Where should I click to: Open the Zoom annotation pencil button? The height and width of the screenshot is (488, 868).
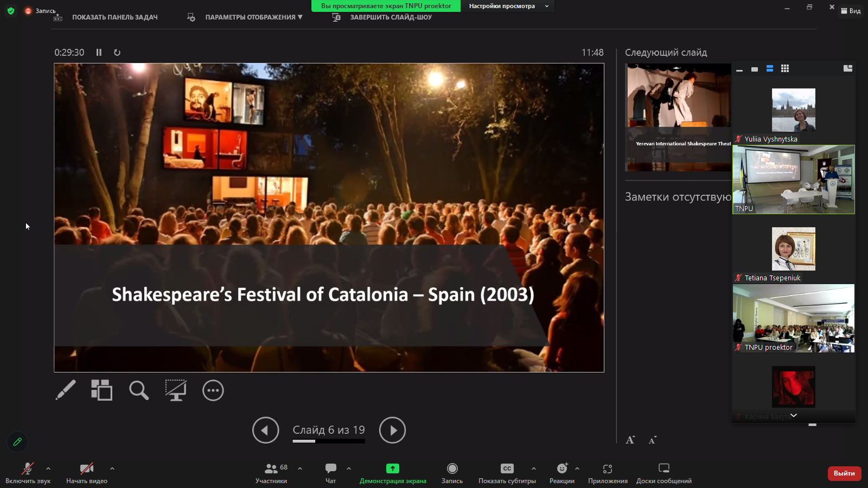(17, 442)
